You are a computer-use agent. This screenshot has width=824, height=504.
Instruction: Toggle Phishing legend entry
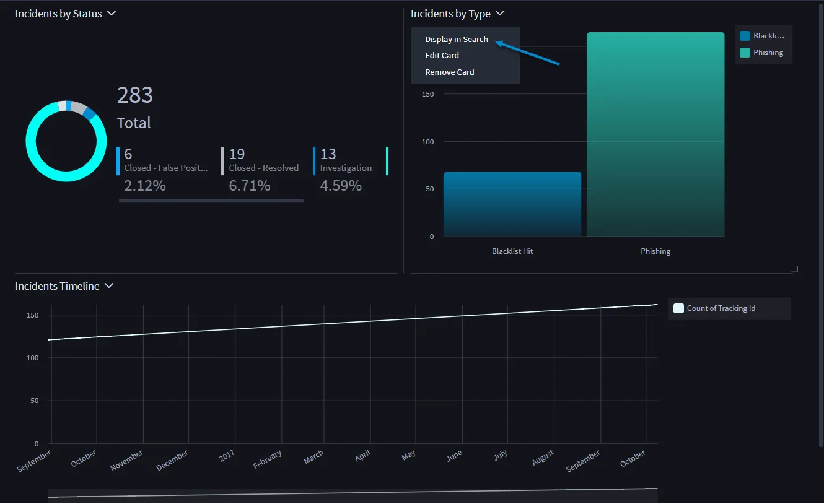(761, 53)
